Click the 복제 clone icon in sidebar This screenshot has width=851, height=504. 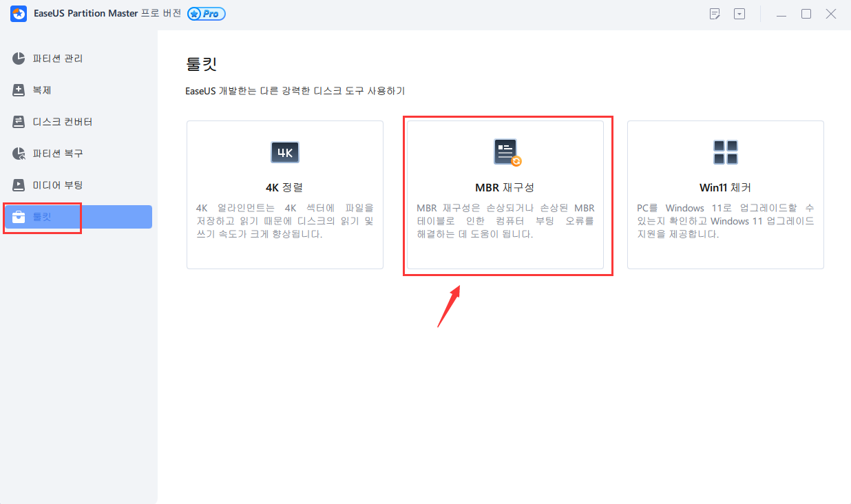19,90
